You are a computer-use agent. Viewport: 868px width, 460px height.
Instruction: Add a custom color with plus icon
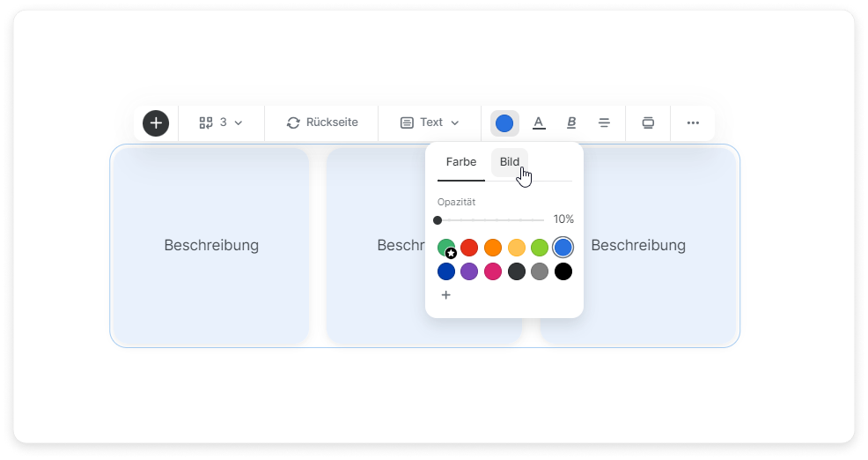click(446, 295)
